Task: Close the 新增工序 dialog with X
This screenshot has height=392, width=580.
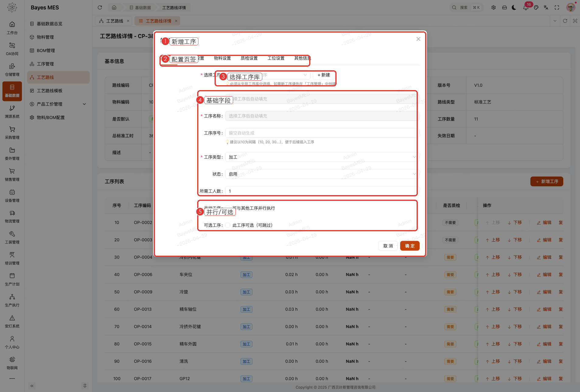Action: [418, 39]
